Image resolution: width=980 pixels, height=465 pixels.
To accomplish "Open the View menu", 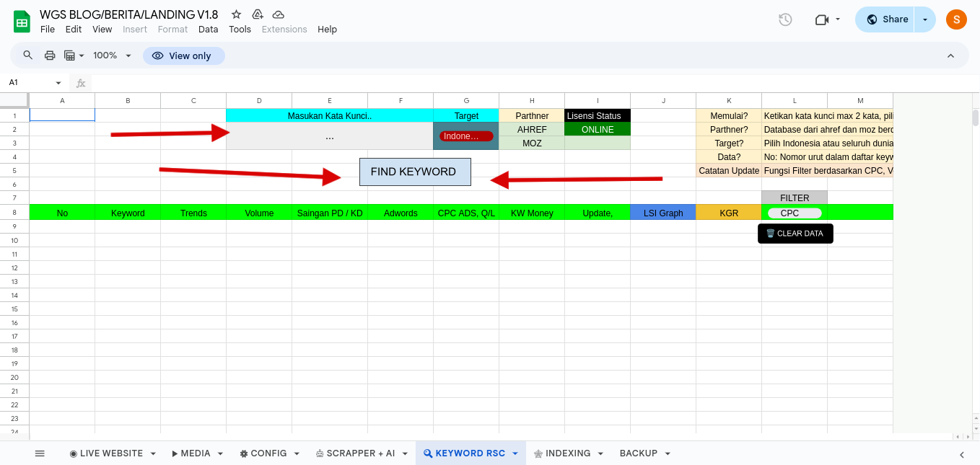I will pyautogui.click(x=102, y=30).
